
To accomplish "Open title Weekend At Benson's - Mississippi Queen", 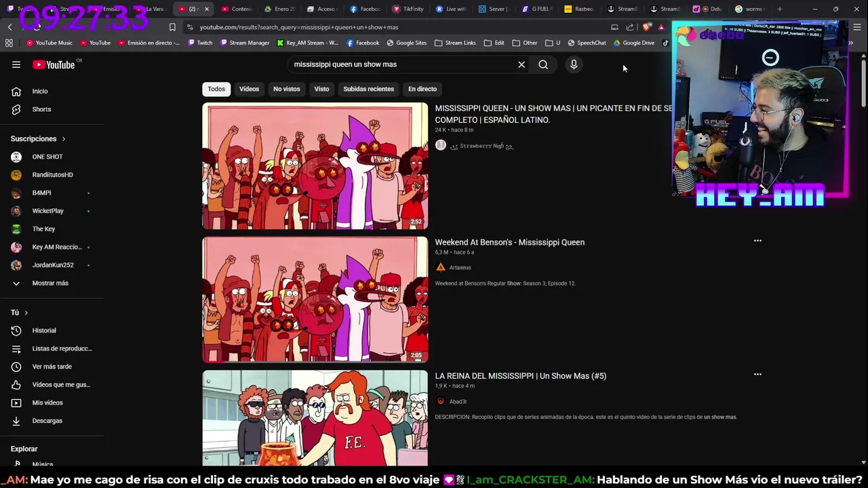I will point(510,242).
